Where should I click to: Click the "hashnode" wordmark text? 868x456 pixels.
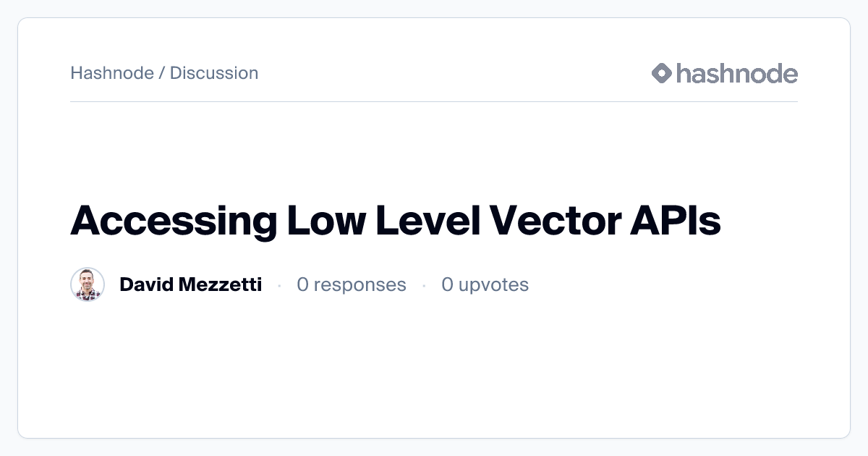[736, 73]
